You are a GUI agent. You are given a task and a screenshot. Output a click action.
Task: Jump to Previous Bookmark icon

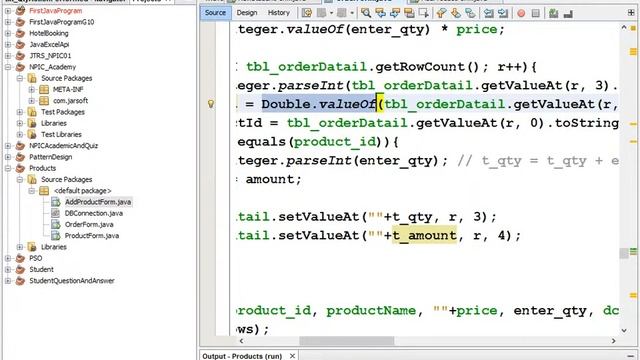pos(441,13)
